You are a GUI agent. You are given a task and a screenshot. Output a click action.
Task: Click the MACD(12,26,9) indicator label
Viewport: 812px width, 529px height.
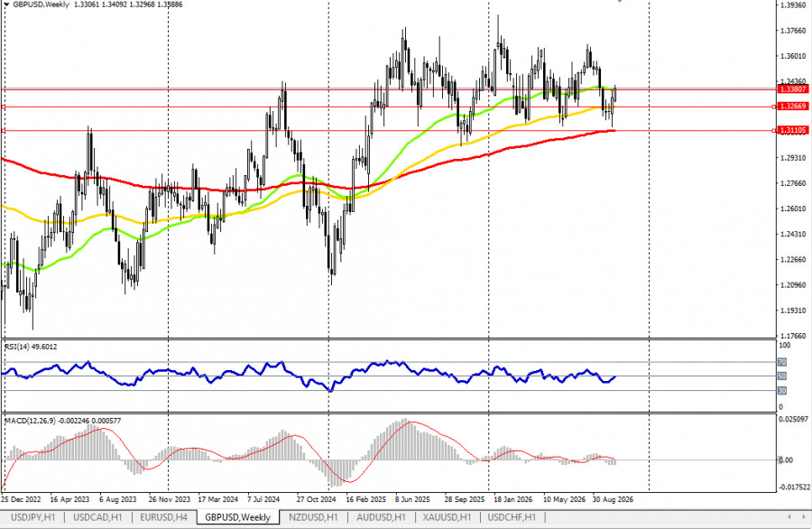tap(62, 421)
